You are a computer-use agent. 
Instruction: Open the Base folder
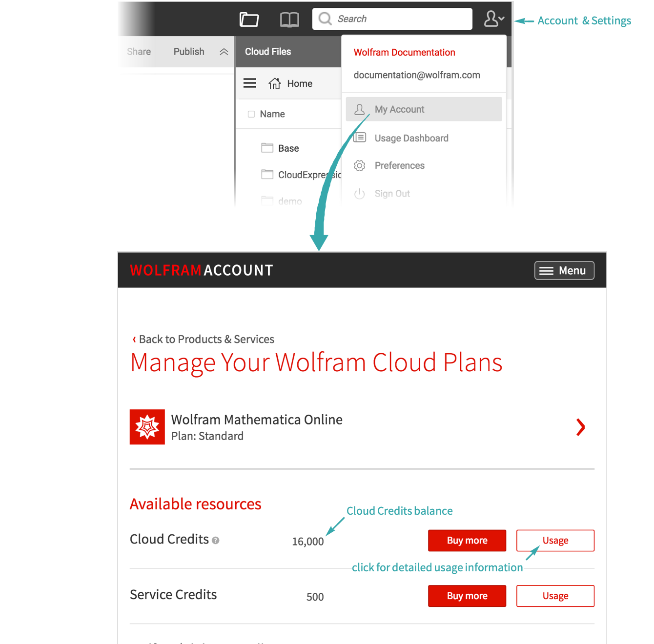pos(288,148)
